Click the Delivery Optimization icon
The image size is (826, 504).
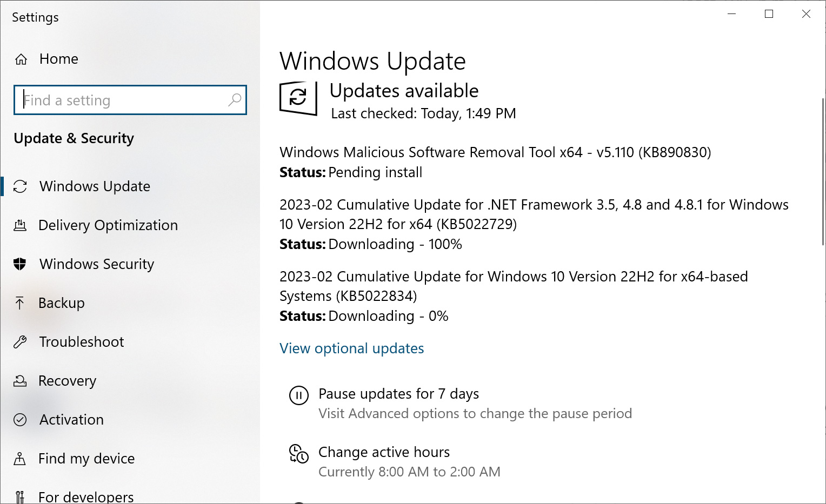click(x=20, y=225)
